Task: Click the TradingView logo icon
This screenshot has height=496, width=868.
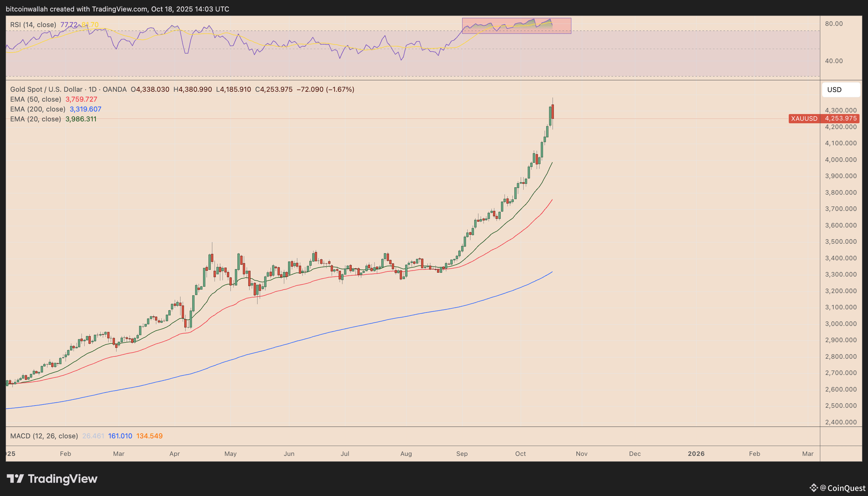Action: coord(15,478)
